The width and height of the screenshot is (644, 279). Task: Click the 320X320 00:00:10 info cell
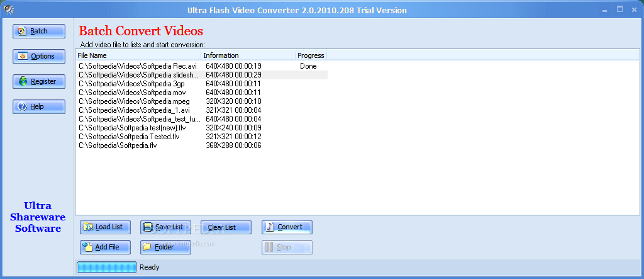233,101
